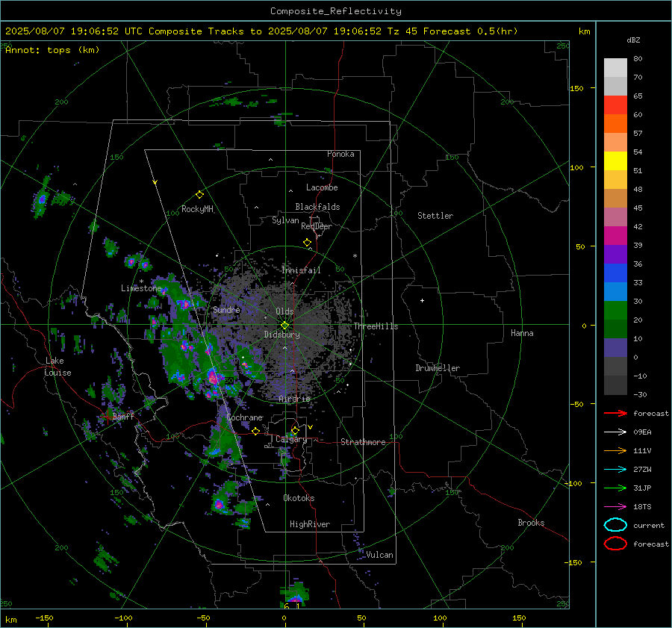Image resolution: width=672 pixels, height=628 pixels.
Task: Click the ThreeHills label on the map
Action: pos(376,326)
